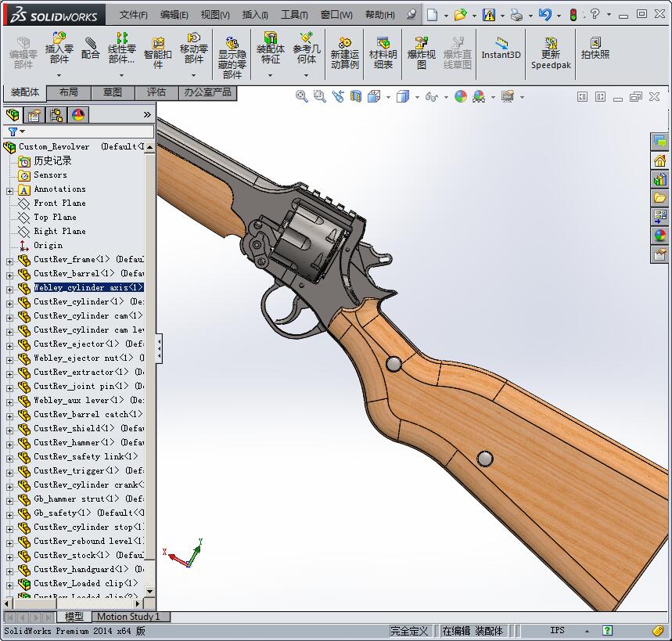
Task: Click the Bill of Materials (材料明细表) icon
Action: click(383, 48)
